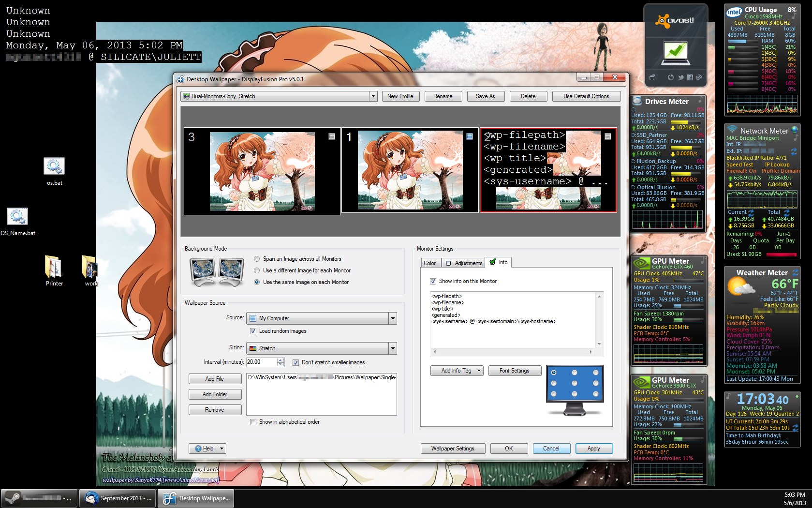Click Intel logo in CPU Usage gadget
The image size is (812, 508).
734,12
